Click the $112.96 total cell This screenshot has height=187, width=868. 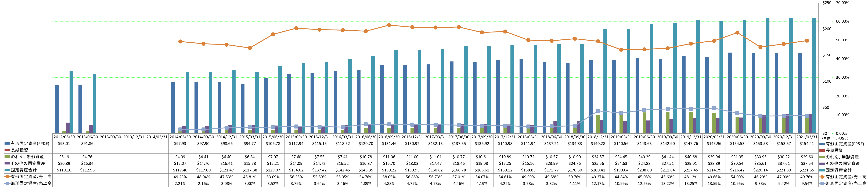point(87,170)
